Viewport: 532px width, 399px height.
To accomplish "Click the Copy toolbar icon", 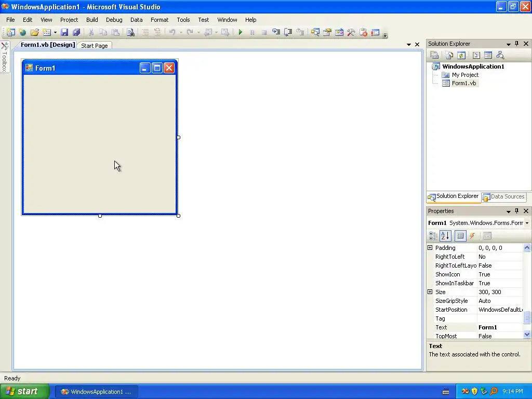I will 103,32.
